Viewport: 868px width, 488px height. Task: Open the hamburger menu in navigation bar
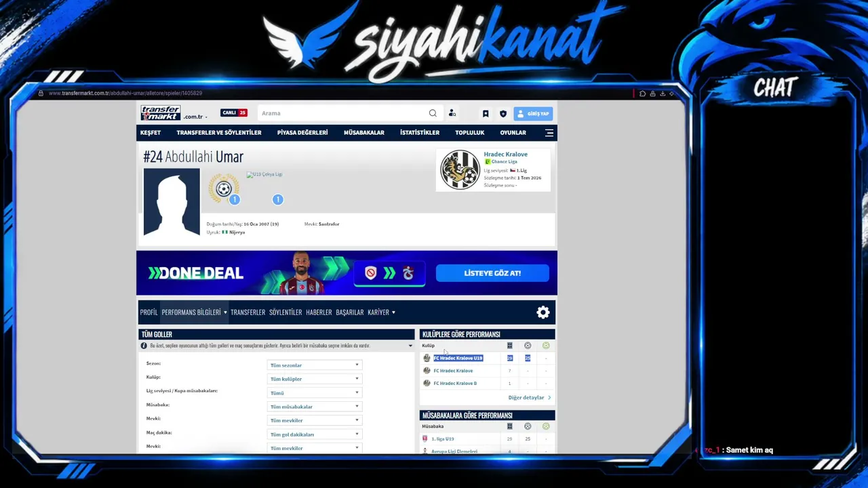[549, 133]
